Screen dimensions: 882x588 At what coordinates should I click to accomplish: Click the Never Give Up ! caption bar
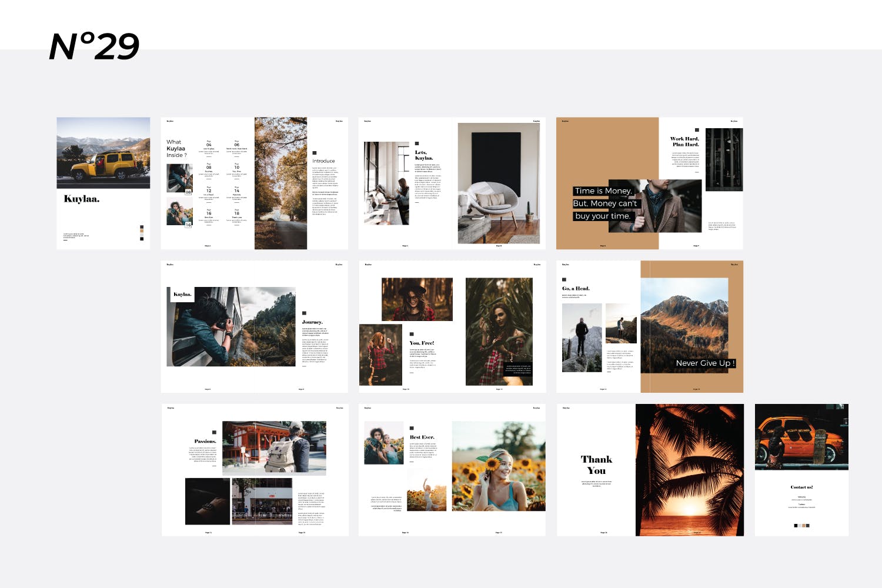point(706,363)
